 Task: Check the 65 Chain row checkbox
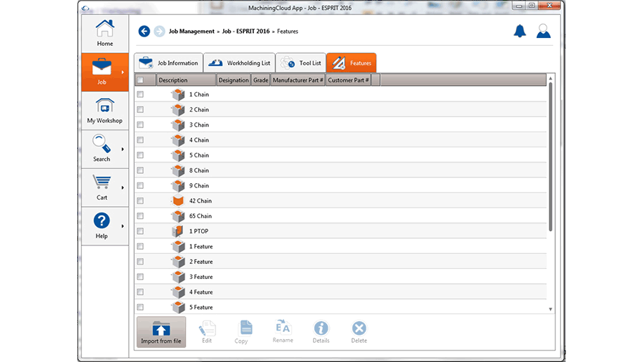click(x=140, y=216)
